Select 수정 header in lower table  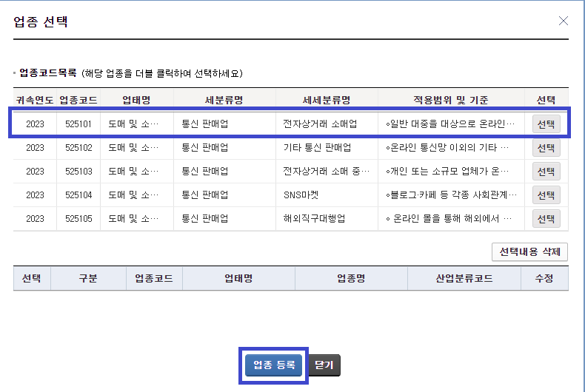click(544, 278)
